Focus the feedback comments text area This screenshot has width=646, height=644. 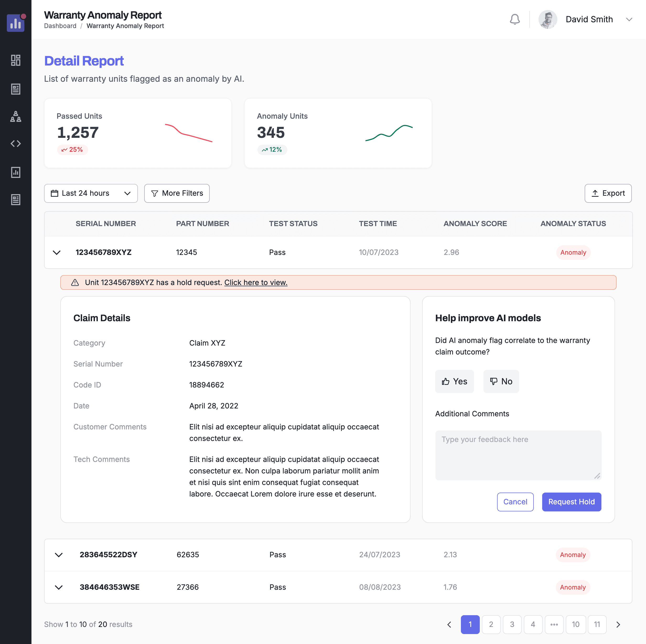(518, 455)
